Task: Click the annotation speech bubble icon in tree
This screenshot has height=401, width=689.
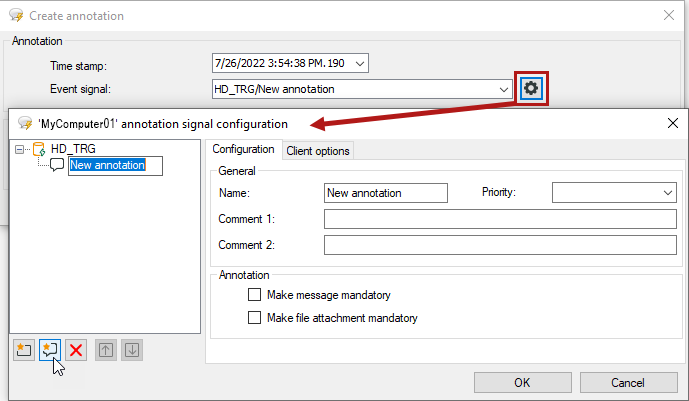Action: [57, 165]
